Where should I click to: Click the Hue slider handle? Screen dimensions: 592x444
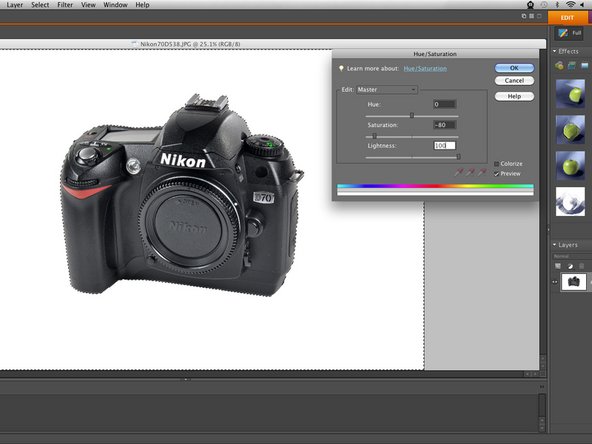(412, 116)
